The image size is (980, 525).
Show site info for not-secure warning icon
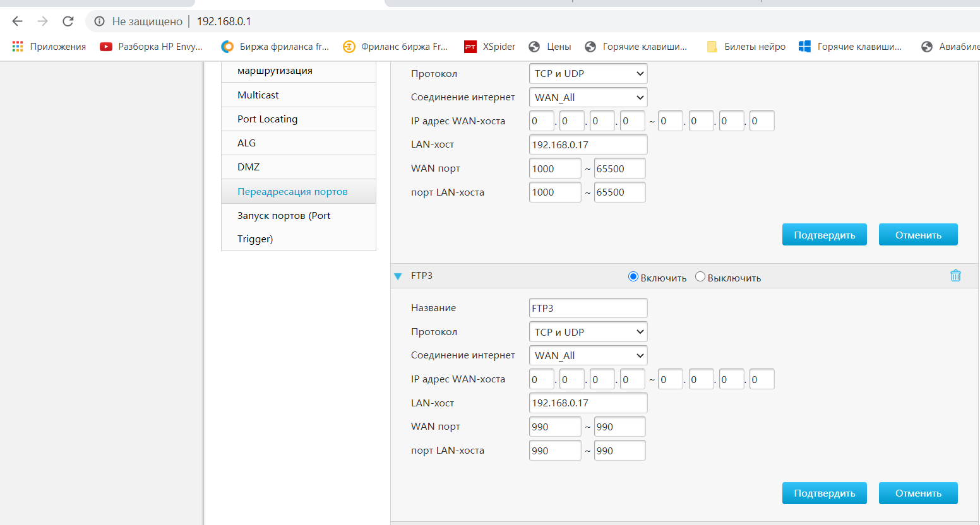coord(99,21)
